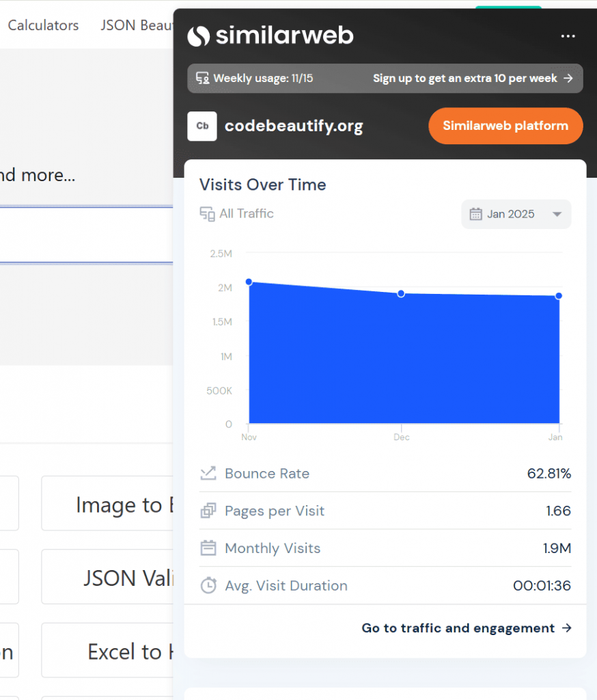Click the calendar icon in date selector
Screen dimensions: 597x700
coord(476,215)
